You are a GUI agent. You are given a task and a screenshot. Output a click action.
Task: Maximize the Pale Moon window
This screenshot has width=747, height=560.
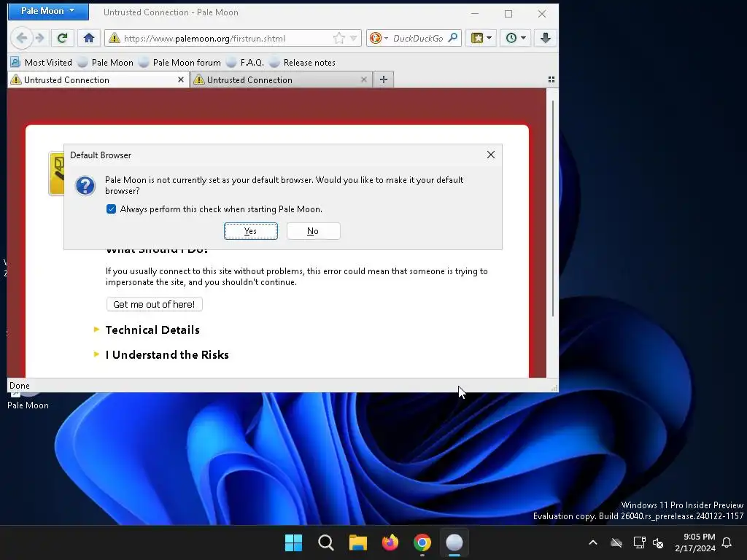click(508, 13)
